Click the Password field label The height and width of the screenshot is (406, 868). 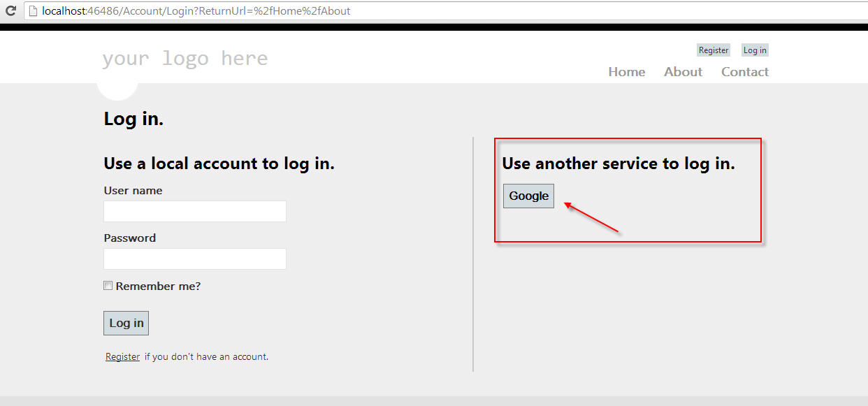point(130,238)
